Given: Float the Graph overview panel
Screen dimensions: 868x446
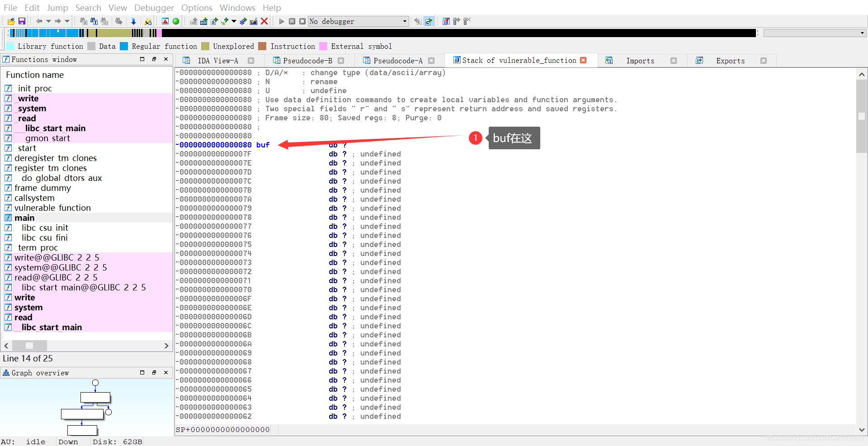Looking at the screenshot, I should (142, 373).
